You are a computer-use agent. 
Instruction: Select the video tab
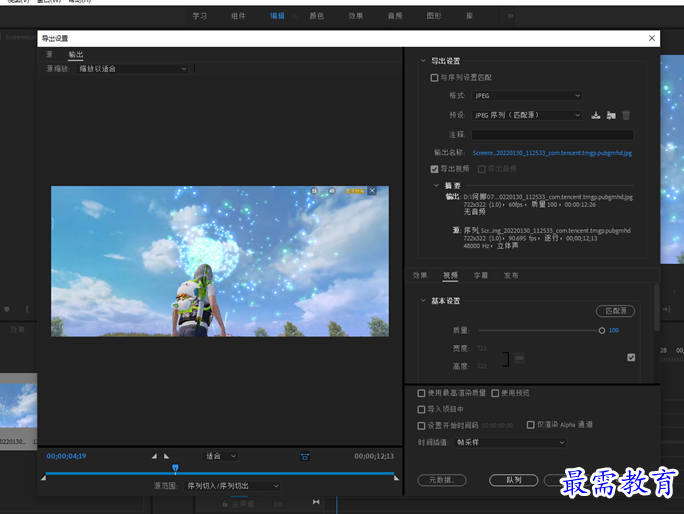pos(450,275)
